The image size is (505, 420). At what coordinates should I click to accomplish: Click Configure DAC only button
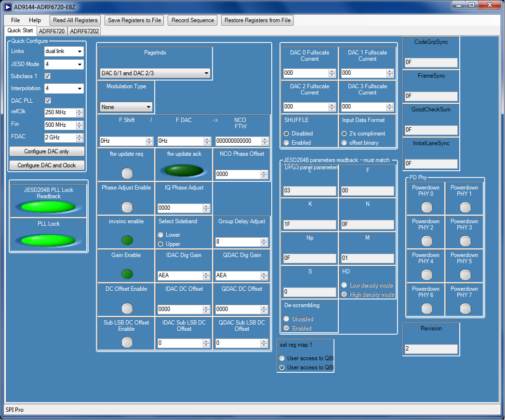tap(47, 151)
